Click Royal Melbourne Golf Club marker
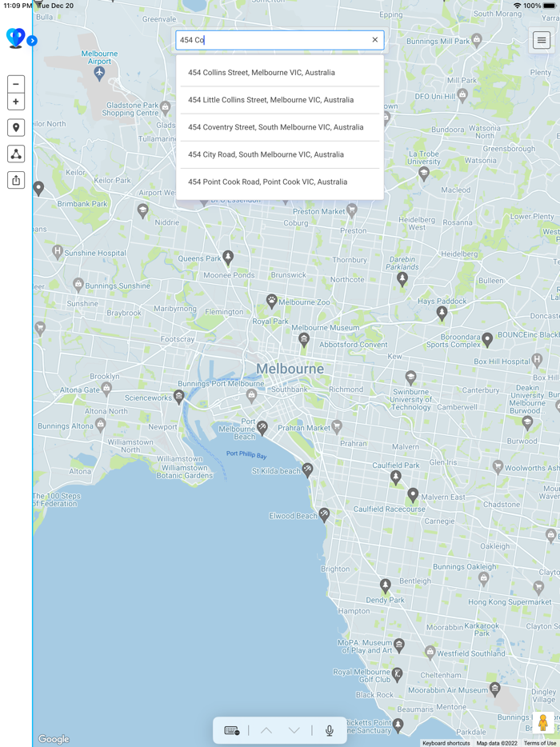The image size is (560, 747). click(x=397, y=674)
